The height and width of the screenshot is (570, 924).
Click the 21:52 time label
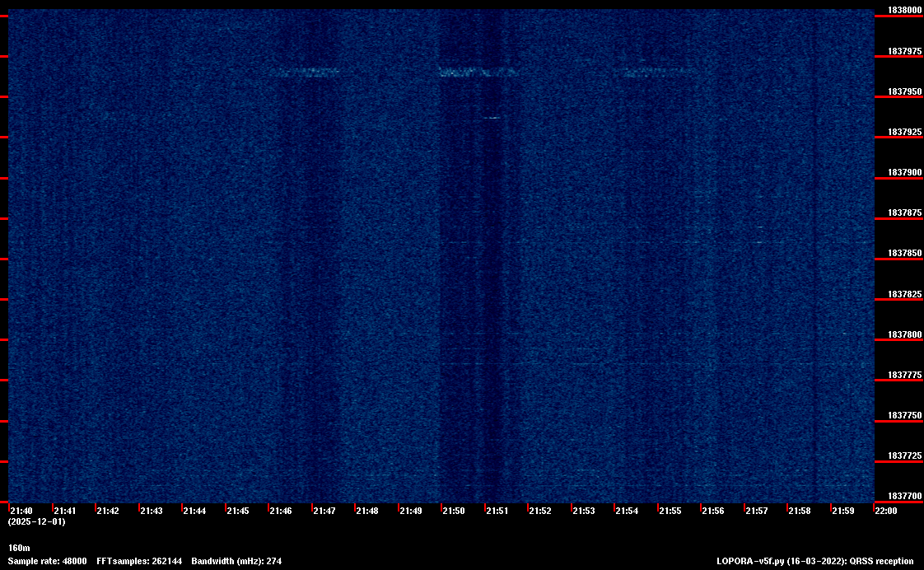pyautogui.click(x=540, y=511)
